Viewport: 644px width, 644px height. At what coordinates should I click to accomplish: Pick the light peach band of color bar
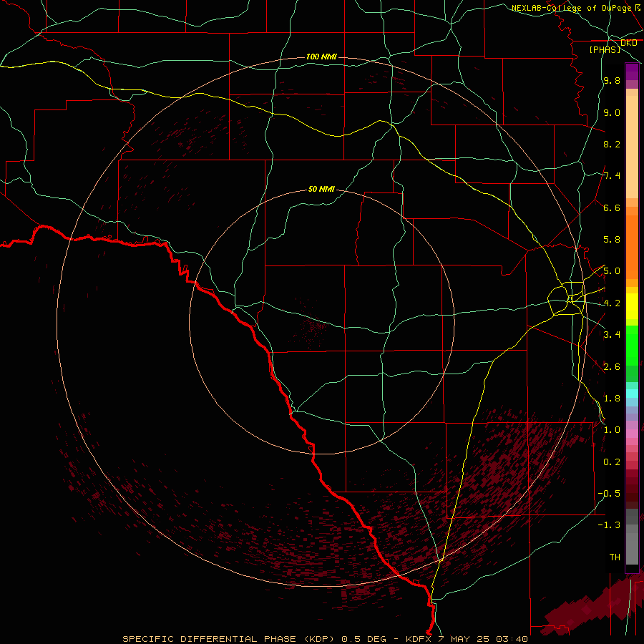click(x=632, y=147)
